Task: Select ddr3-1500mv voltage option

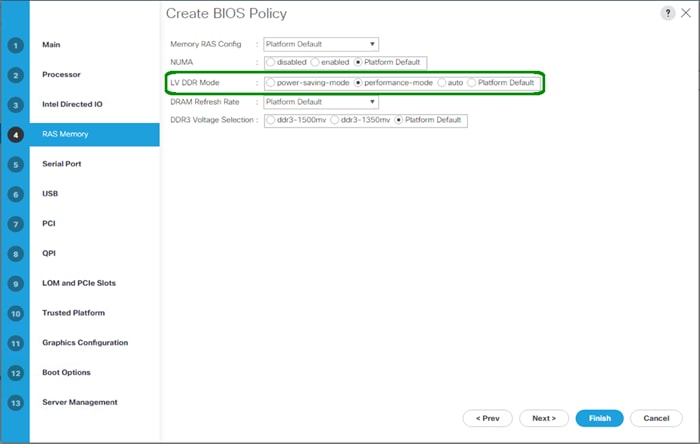Action: coord(271,120)
